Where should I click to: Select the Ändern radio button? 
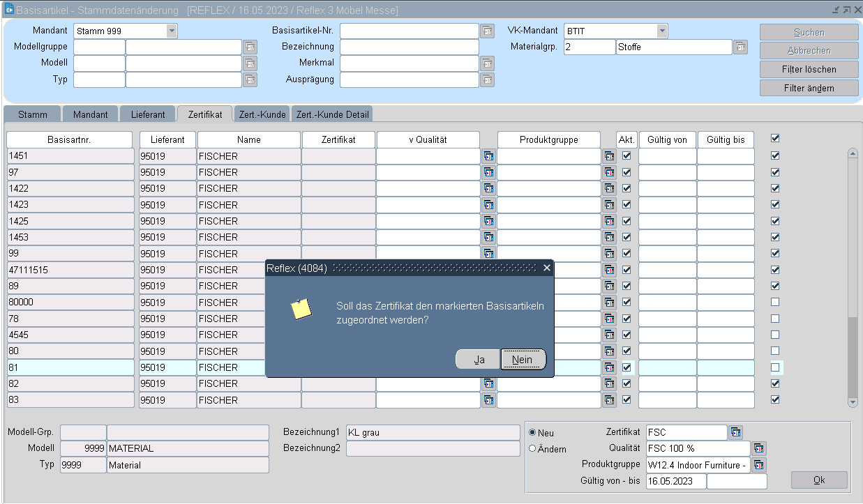click(533, 449)
